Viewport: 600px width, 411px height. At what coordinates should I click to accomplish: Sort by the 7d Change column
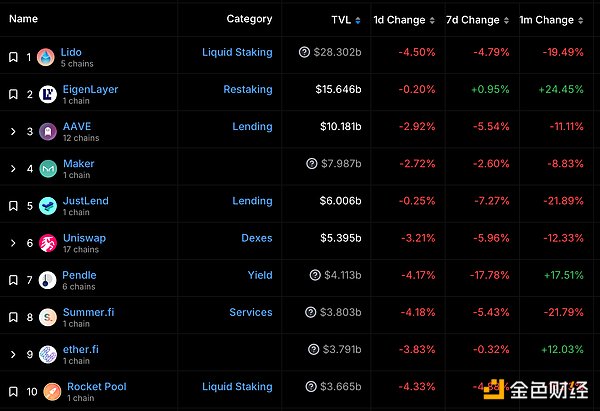click(472, 20)
